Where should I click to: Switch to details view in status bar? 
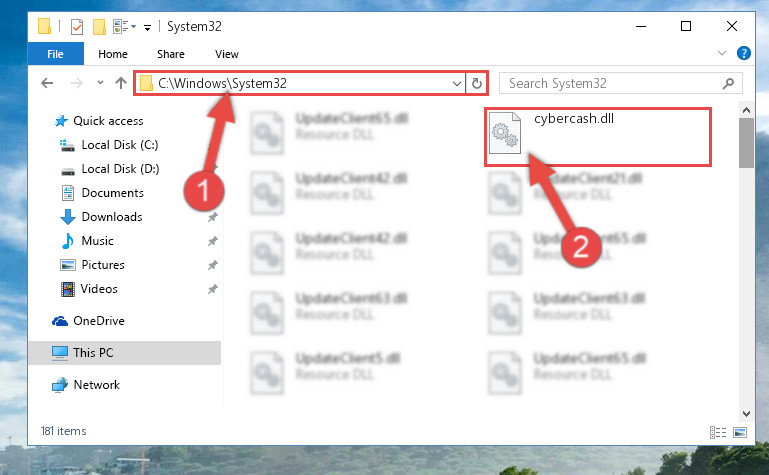pos(718,432)
